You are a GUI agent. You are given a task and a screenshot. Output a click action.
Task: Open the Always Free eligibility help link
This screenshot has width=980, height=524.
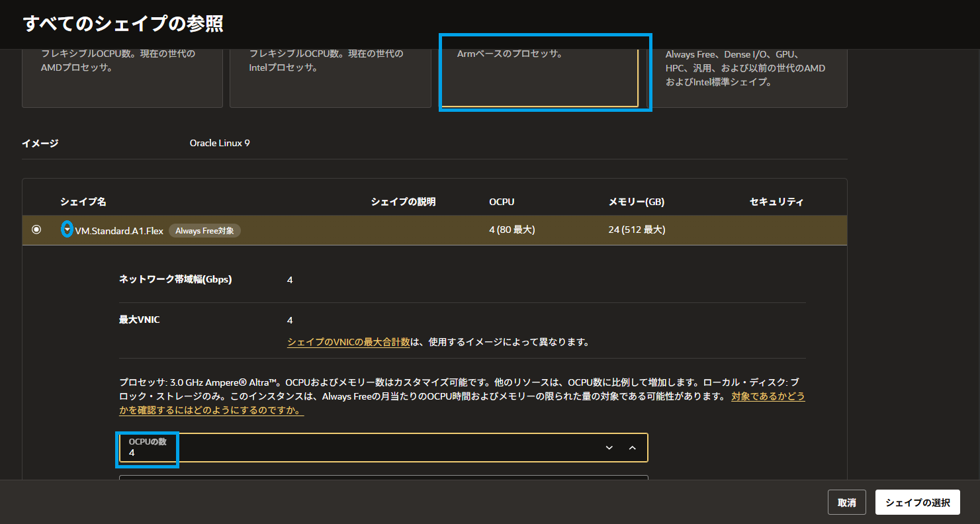768,397
